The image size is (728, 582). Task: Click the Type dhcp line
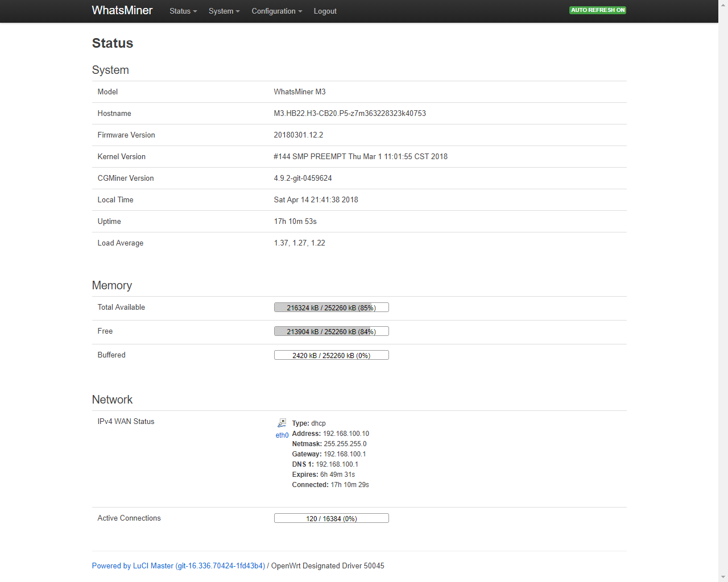[309, 423]
